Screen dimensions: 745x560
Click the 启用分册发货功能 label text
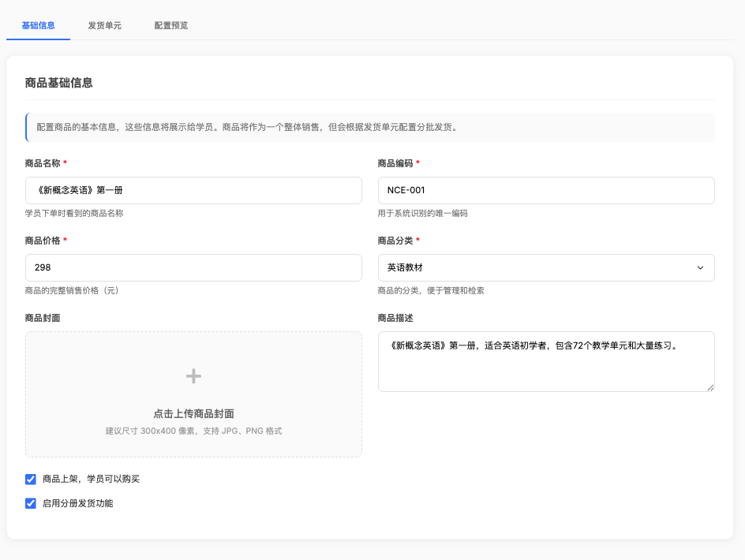77,503
